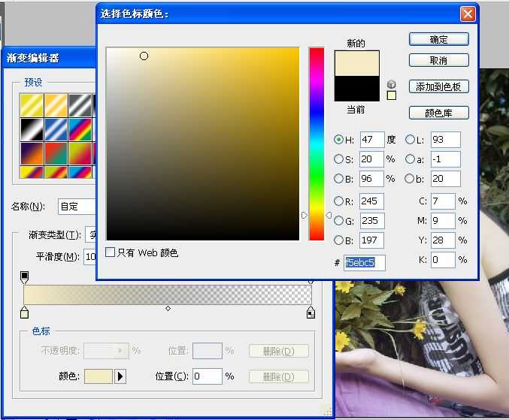Click the current black color swatch
509x420 pixels.
click(357, 89)
